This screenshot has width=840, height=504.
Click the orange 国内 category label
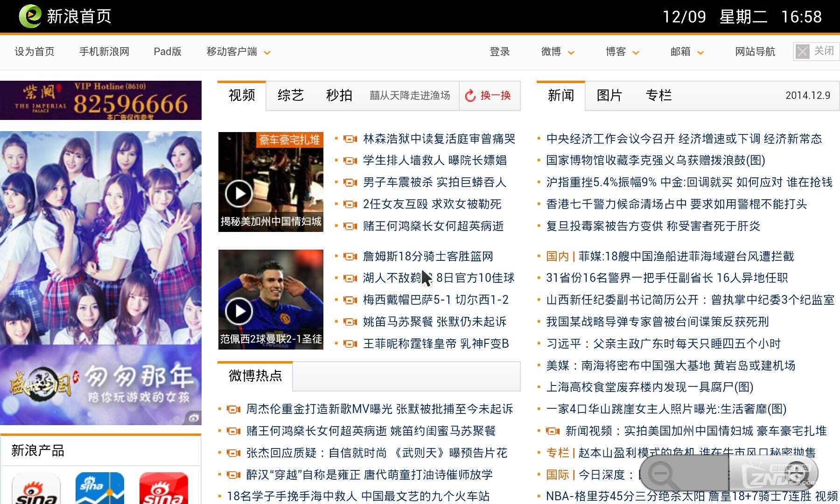(x=557, y=256)
